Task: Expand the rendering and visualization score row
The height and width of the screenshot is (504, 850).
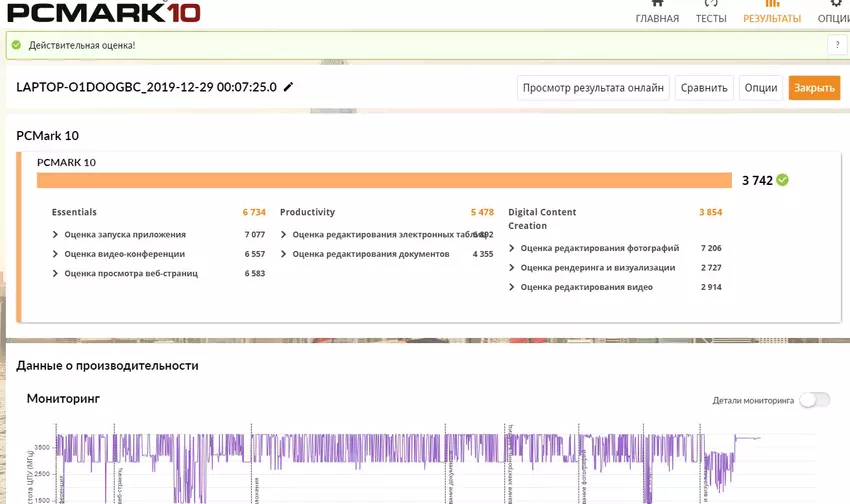Action: pyautogui.click(x=512, y=268)
